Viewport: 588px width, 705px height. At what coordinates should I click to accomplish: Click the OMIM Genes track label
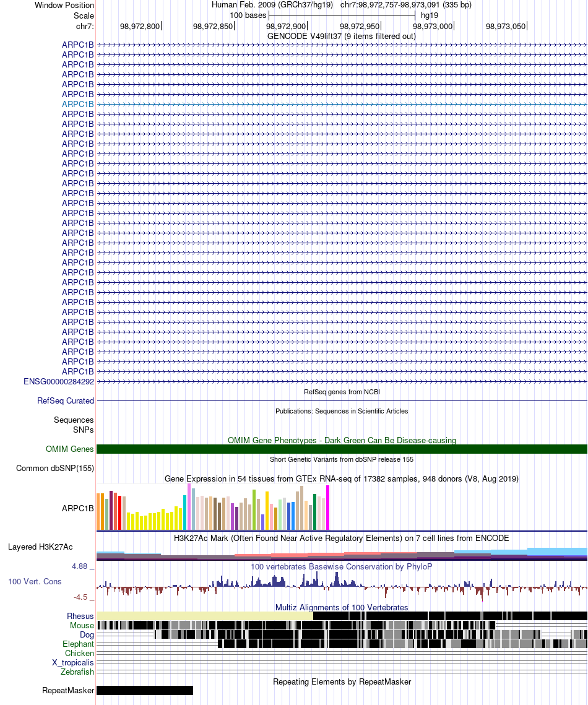70,449
